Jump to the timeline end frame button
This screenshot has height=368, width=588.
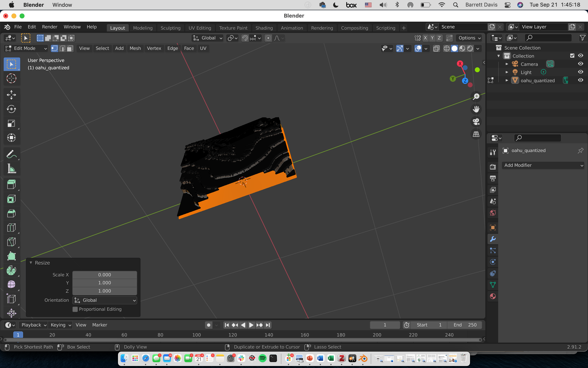click(267, 325)
